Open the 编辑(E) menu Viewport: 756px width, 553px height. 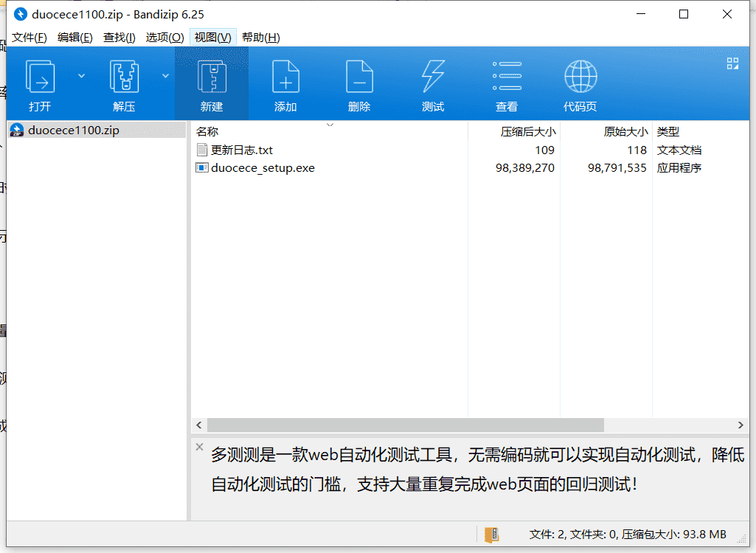74,38
